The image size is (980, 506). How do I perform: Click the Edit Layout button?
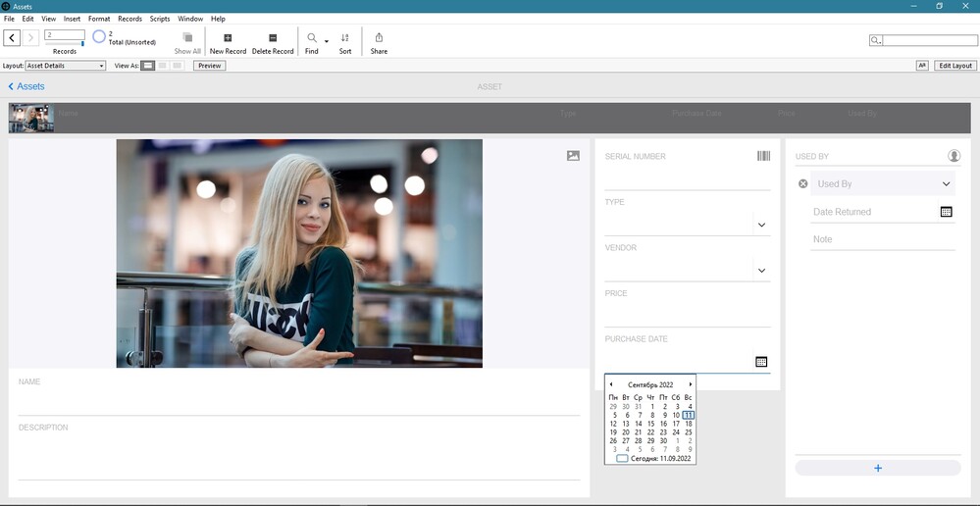pos(954,66)
